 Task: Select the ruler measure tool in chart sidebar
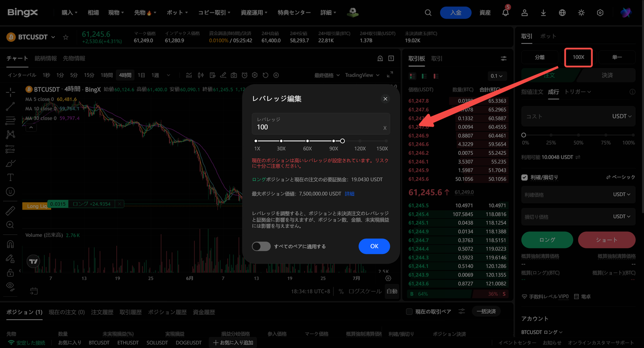(10, 210)
